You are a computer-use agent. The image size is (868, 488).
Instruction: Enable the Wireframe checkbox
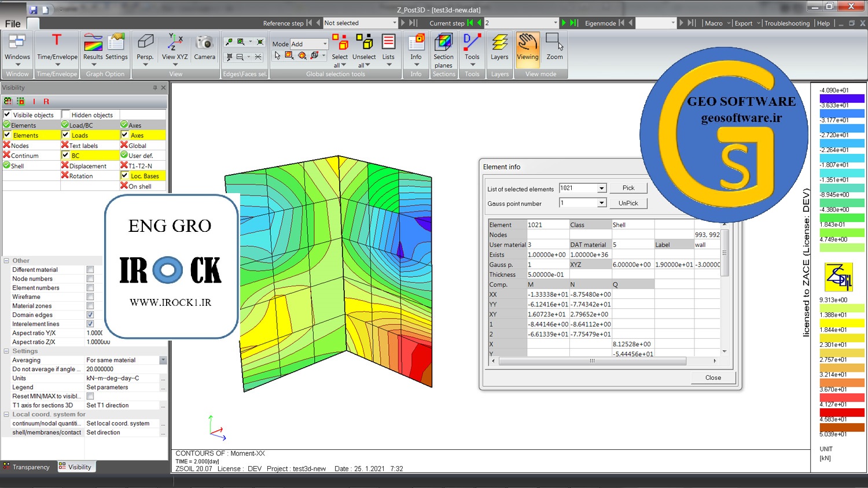(x=90, y=297)
